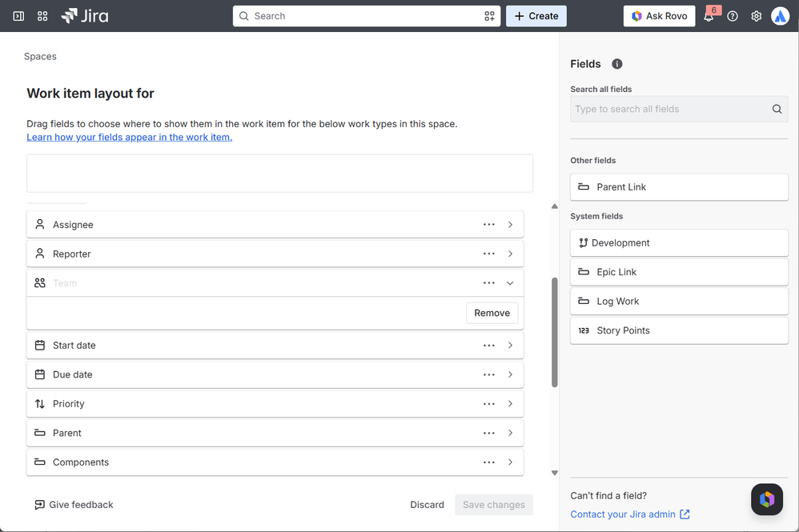The image size is (799, 532).
Task: Open the profile avatar menu
Action: pos(780,16)
